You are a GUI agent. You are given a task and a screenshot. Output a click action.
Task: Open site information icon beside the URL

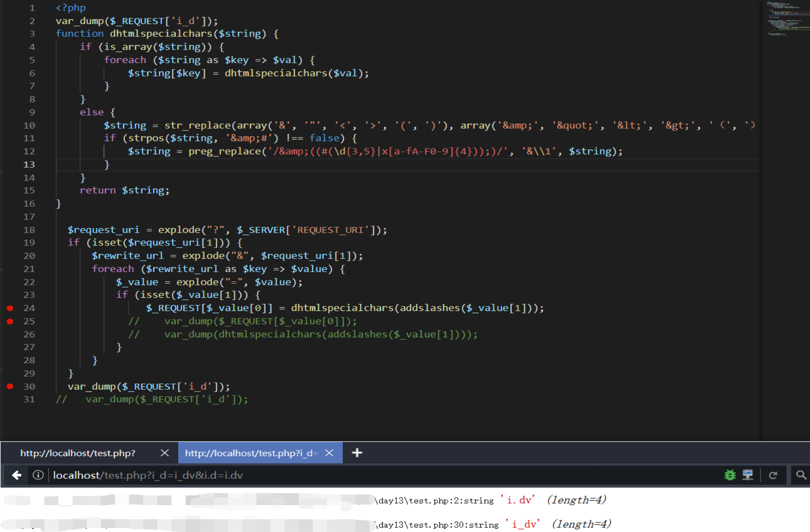(38, 475)
